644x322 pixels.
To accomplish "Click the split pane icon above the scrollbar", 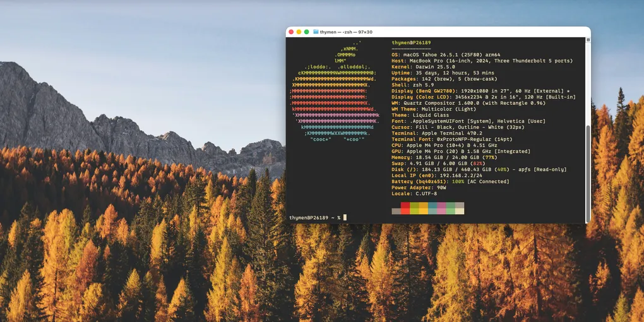I will [x=588, y=40].
